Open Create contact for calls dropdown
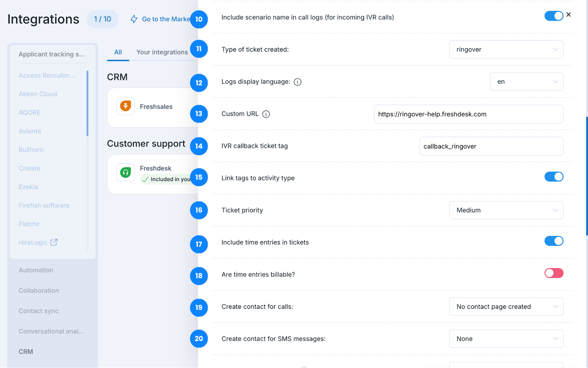The height and width of the screenshot is (368, 588). click(x=506, y=306)
